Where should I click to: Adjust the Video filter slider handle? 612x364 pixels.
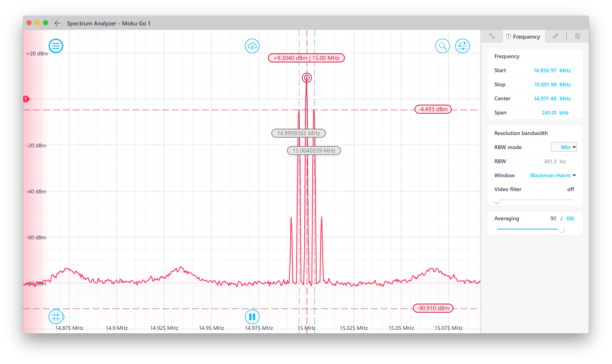point(497,200)
